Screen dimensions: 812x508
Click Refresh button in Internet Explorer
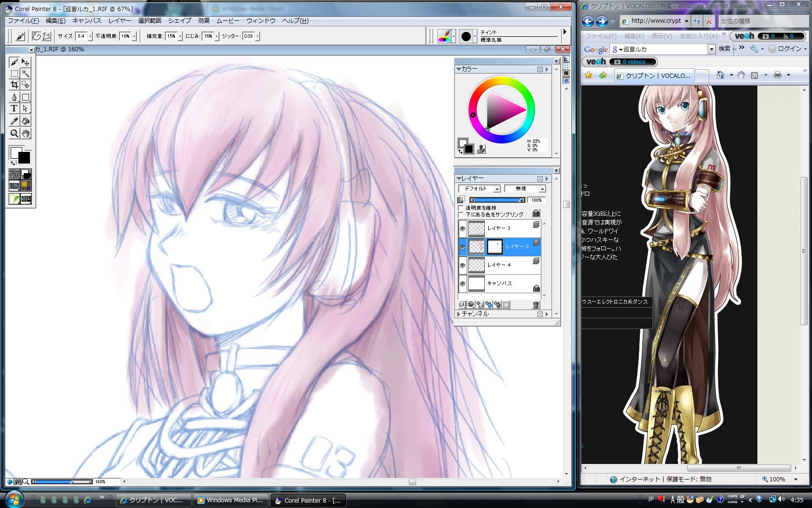[x=696, y=21]
